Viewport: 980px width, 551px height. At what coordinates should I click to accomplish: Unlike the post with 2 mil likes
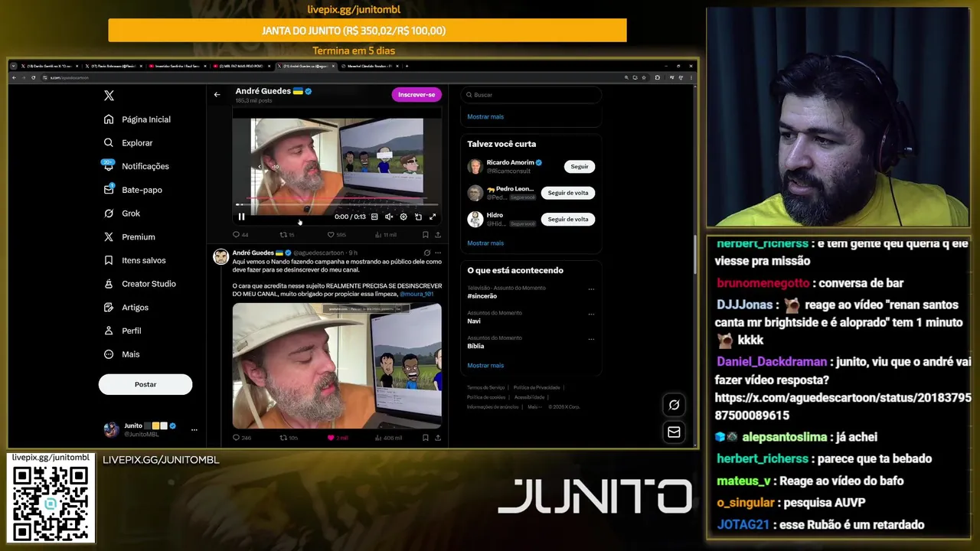[x=338, y=438]
